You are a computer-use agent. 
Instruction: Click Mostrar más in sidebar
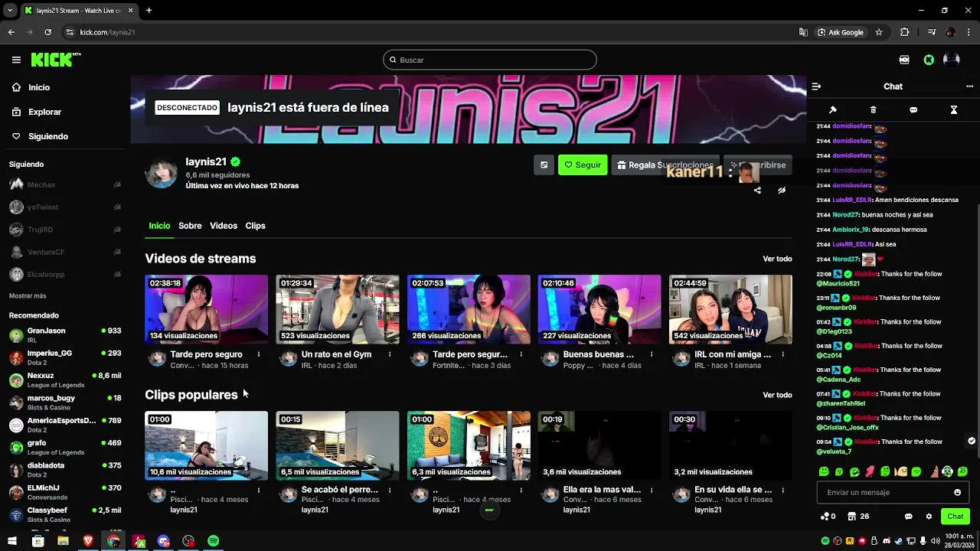coord(28,295)
